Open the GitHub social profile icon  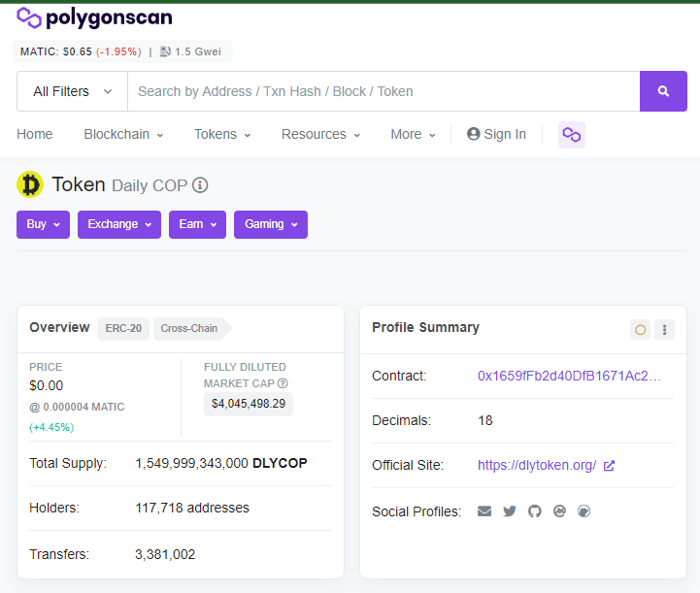(x=534, y=511)
